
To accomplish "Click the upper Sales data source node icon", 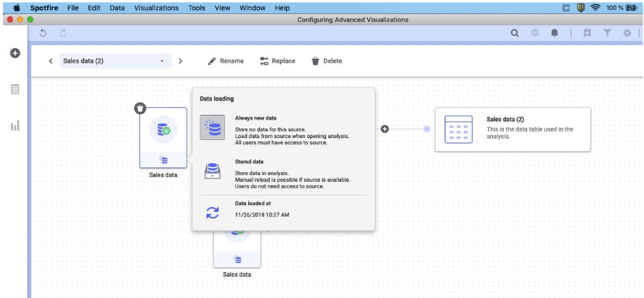I will click(x=163, y=130).
